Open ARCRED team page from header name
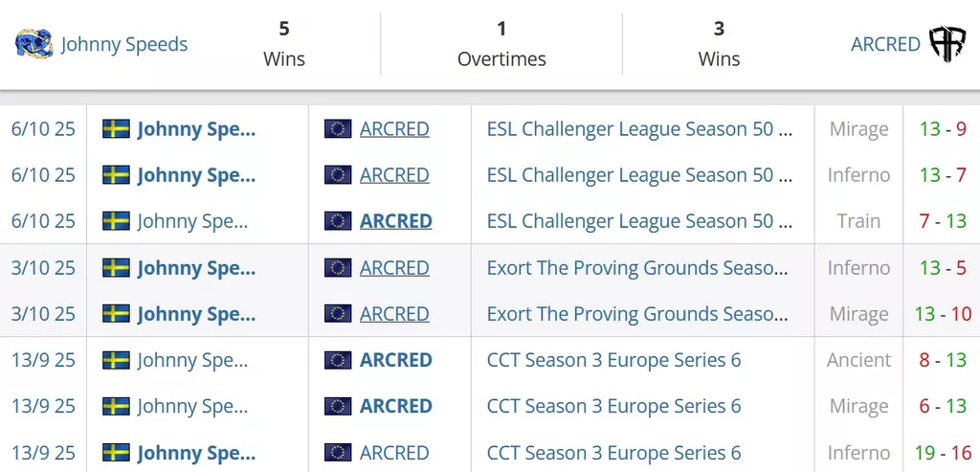The width and height of the screenshot is (980, 472). (x=885, y=44)
